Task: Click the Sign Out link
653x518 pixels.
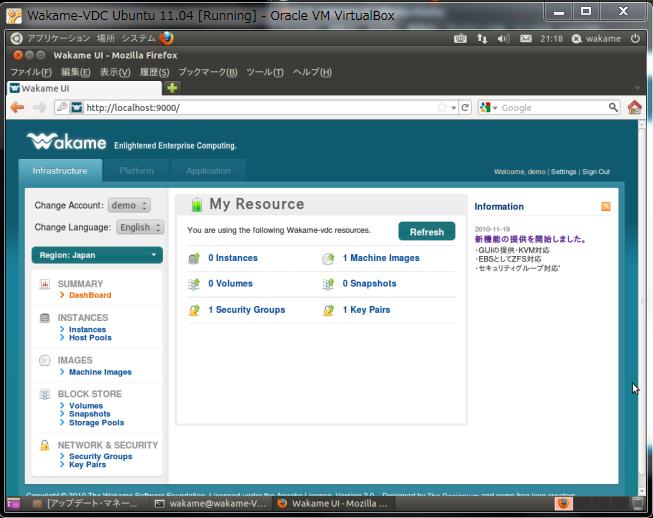Action: [596, 172]
